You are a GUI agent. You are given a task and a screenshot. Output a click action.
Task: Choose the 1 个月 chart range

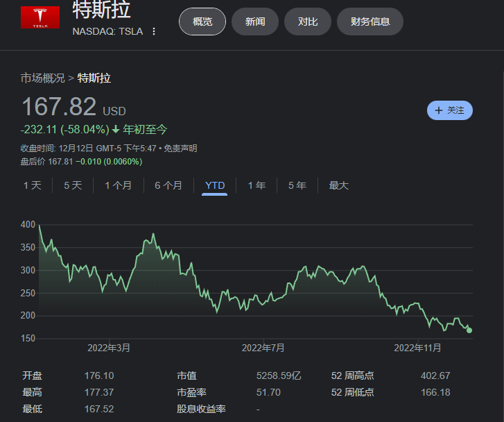119,185
